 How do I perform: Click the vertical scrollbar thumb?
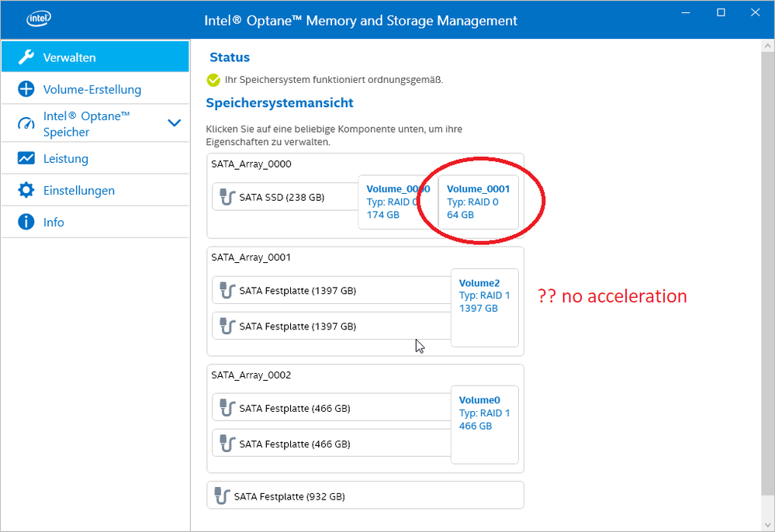point(767,273)
